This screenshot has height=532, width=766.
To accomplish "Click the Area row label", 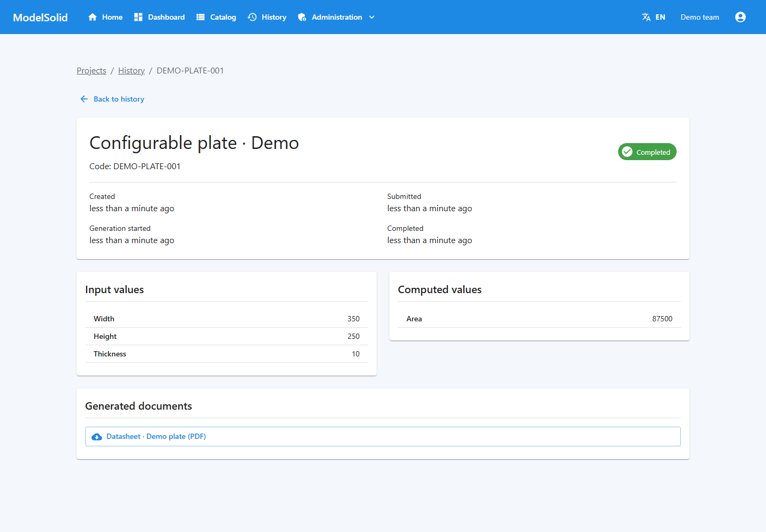I will pos(414,319).
